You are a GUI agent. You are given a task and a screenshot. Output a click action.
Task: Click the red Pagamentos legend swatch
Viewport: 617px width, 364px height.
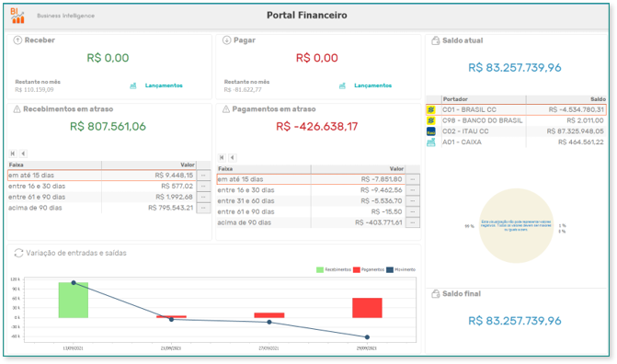pos(357,270)
